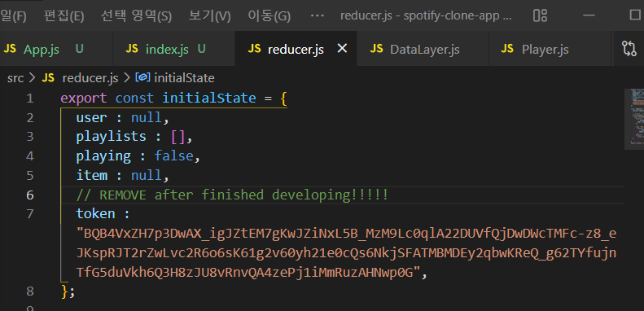The height and width of the screenshot is (311, 644).
Task: Click the 'REMOVE after finished developing' comment
Action: click(x=232, y=195)
